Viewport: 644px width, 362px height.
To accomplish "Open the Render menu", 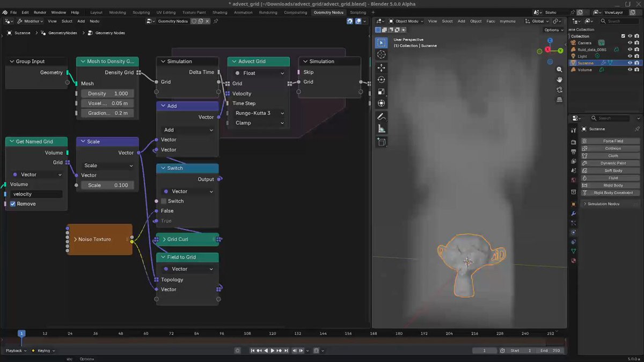I will coord(40,12).
